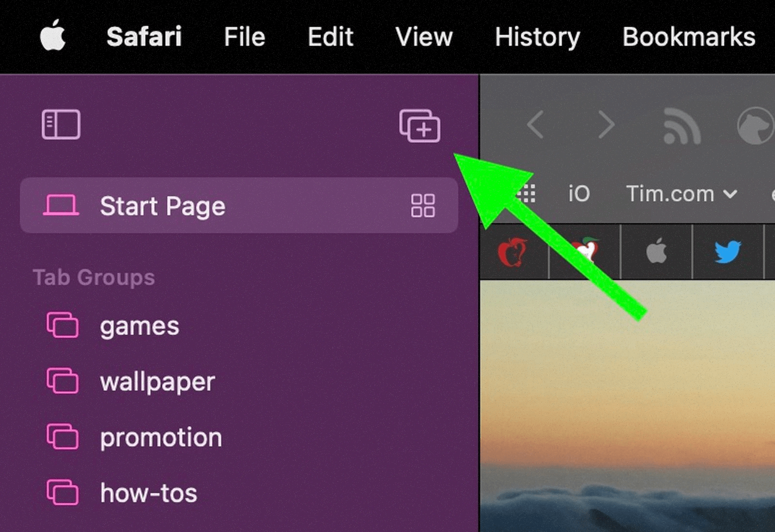The height and width of the screenshot is (532, 775).
Task: Toggle the sidebar visibility icon
Action: point(61,125)
